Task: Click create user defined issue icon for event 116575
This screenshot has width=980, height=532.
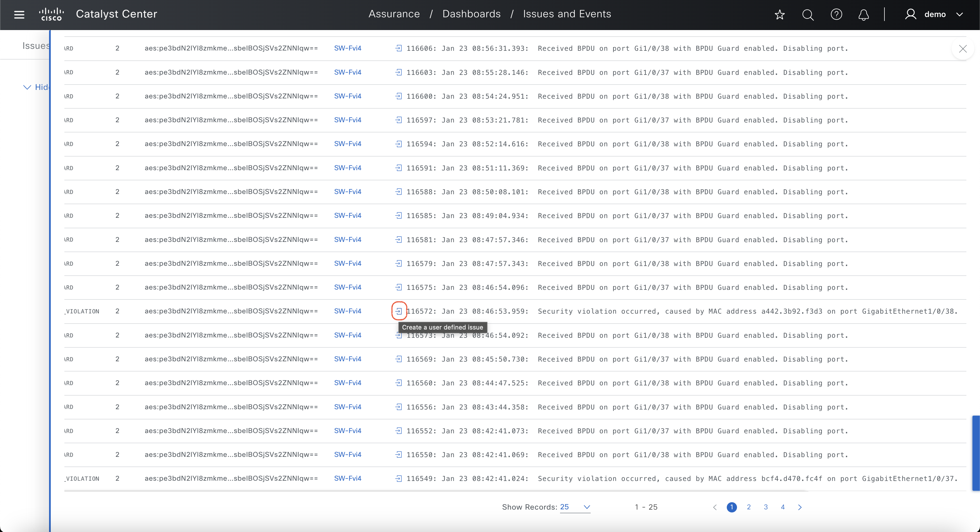Action: 398,287
